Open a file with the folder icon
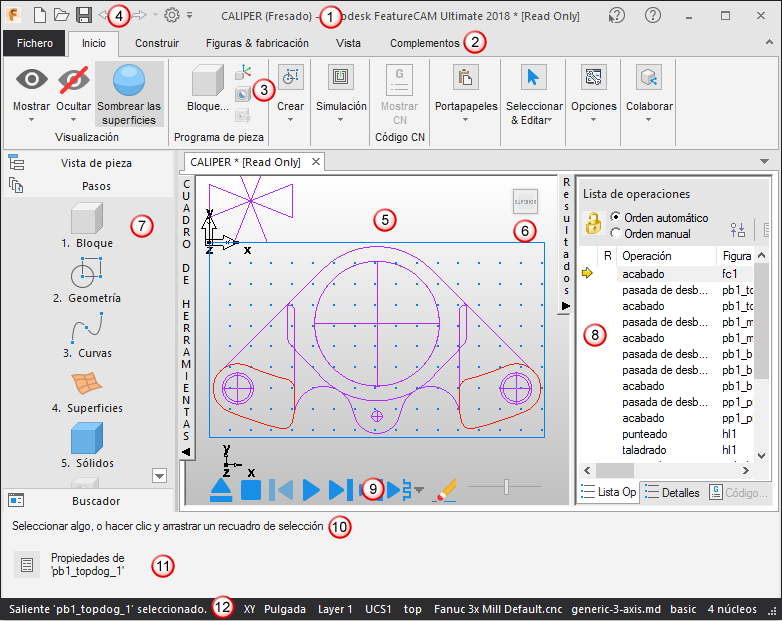Viewport: 782px width, 621px height. click(61, 15)
